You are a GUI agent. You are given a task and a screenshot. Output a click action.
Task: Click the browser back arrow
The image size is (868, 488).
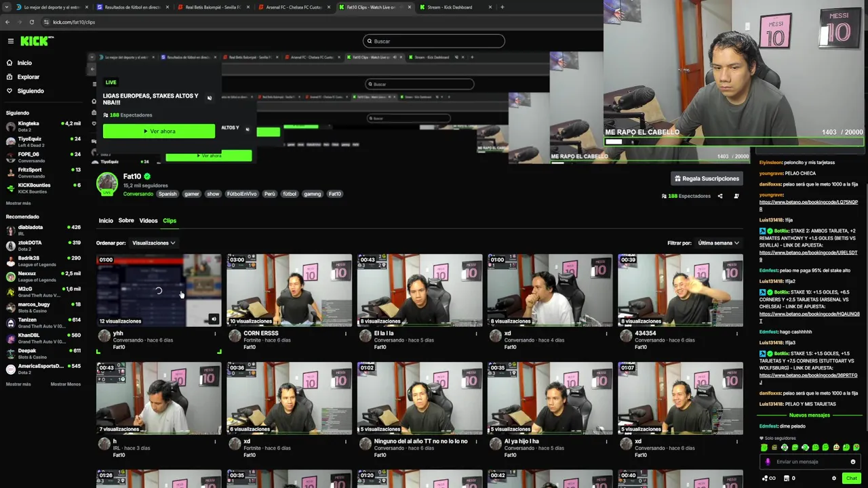coord(7,22)
